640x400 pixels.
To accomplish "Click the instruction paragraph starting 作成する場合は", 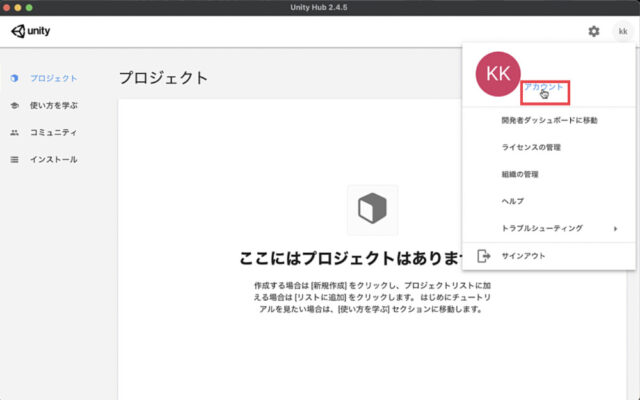I will coord(372,297).
